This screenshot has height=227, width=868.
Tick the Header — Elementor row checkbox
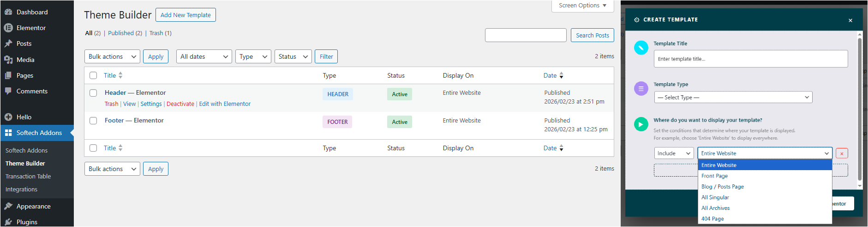tap(93, 93)
